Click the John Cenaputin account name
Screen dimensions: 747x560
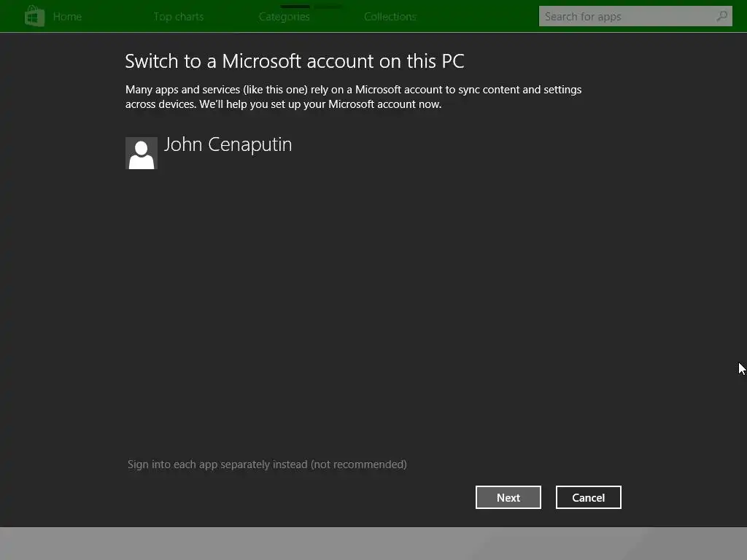(228, 145)
